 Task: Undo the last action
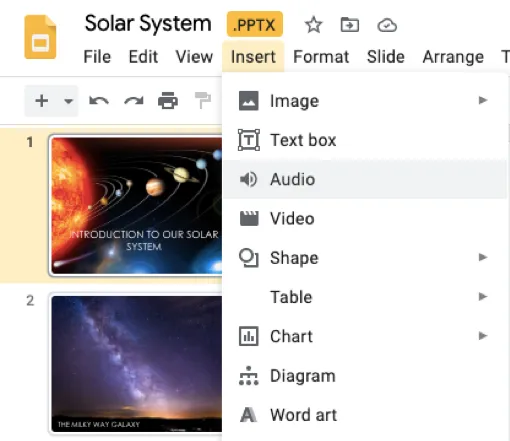99,101
